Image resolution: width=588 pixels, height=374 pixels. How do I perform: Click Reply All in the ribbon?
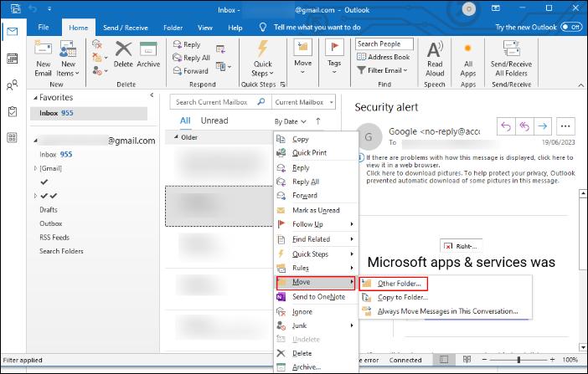click(x=191, y=58)
